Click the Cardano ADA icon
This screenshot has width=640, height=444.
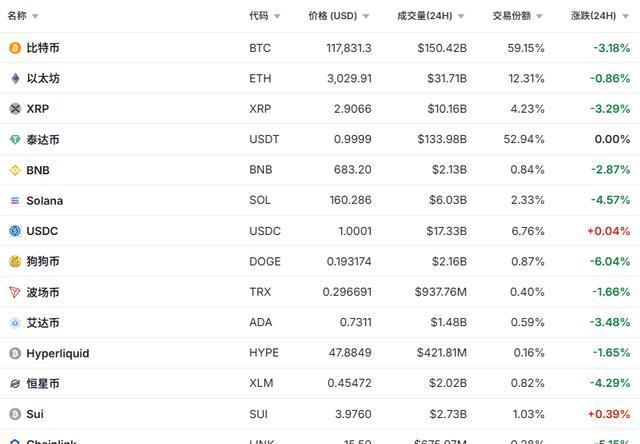[x=15, y=323]
